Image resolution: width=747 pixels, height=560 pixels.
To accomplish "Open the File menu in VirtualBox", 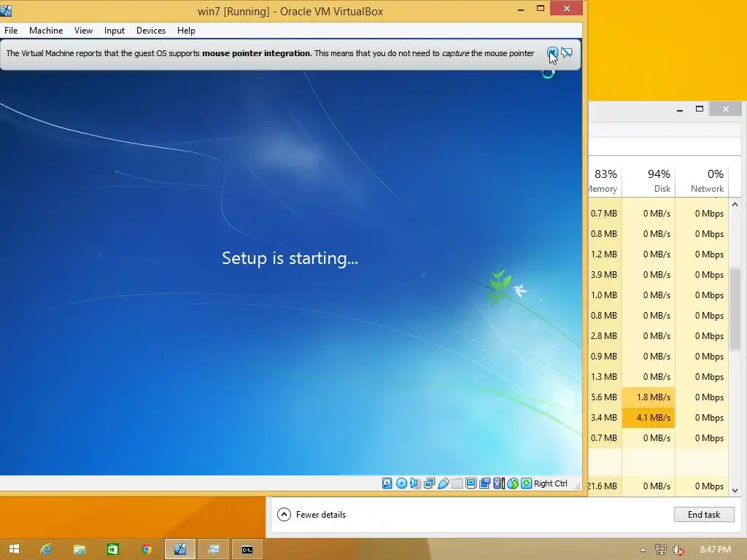I will (11, 31).
